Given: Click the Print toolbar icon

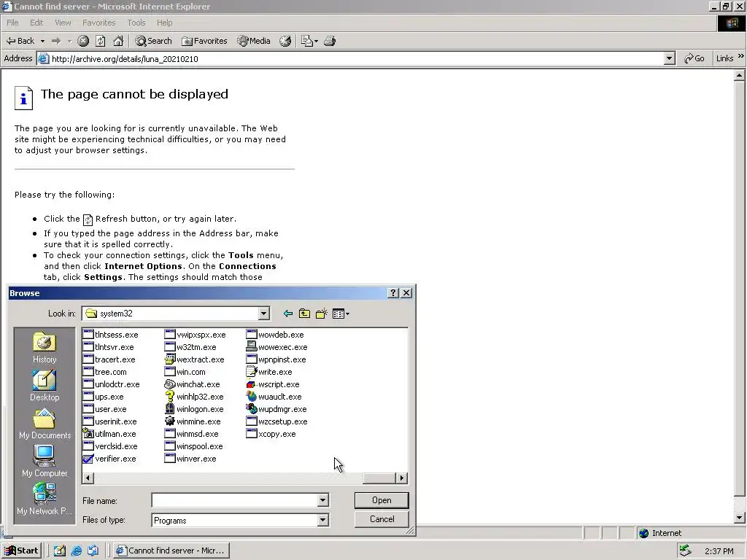Looking at the screenshot, I should pos(330,41).
